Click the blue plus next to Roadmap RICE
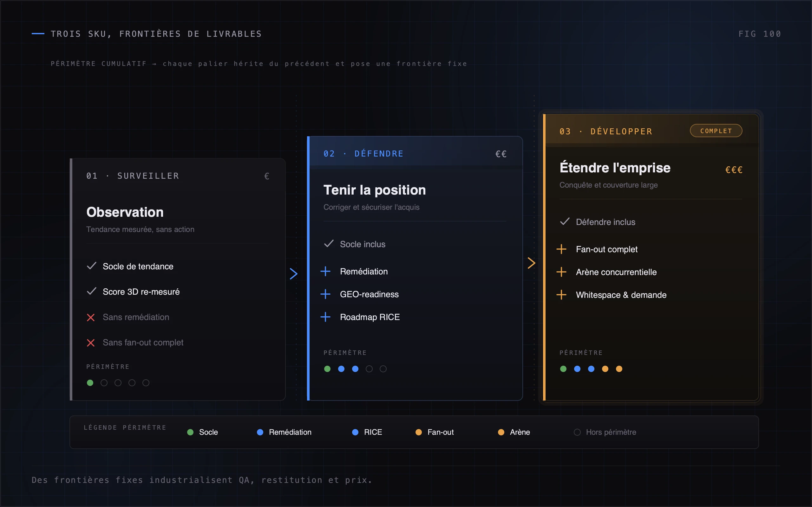The image size is (812, 507). 325,317
